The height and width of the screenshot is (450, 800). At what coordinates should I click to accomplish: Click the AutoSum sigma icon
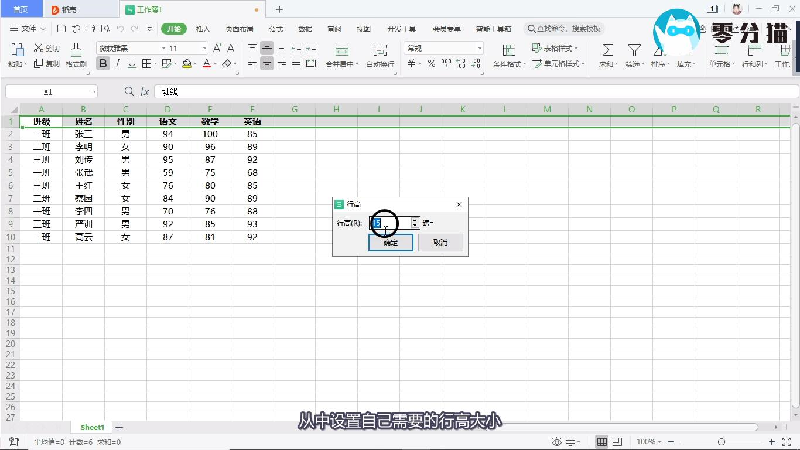pyautogui.click(x=607, y=49)
